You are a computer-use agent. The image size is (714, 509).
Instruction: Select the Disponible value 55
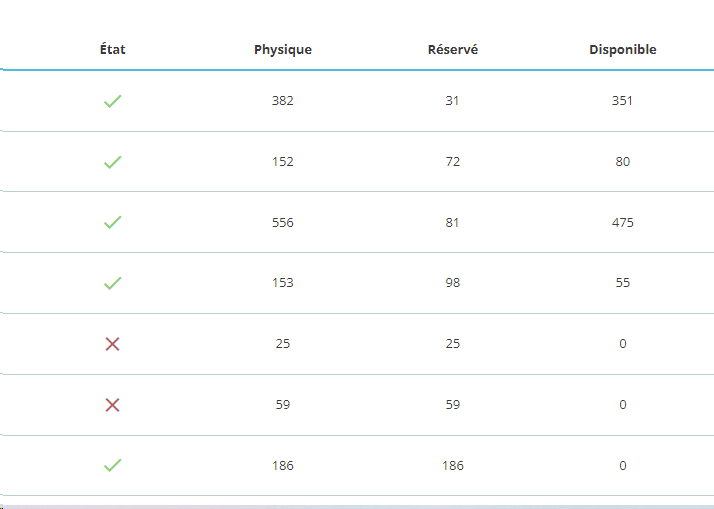[623, 283]
